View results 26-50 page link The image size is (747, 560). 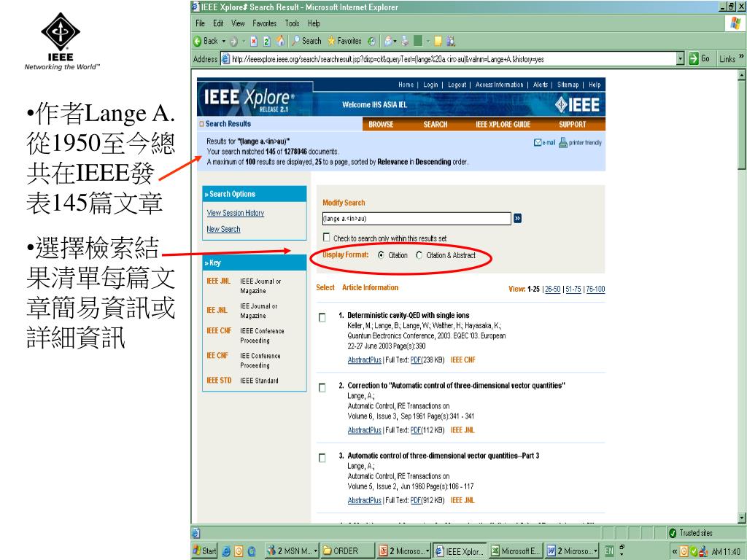pyautogui.click(x=553, y=289)
